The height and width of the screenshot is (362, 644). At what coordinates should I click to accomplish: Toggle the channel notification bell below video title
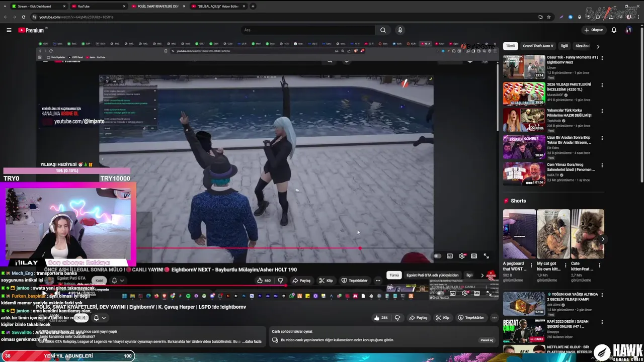pos(96,318)
